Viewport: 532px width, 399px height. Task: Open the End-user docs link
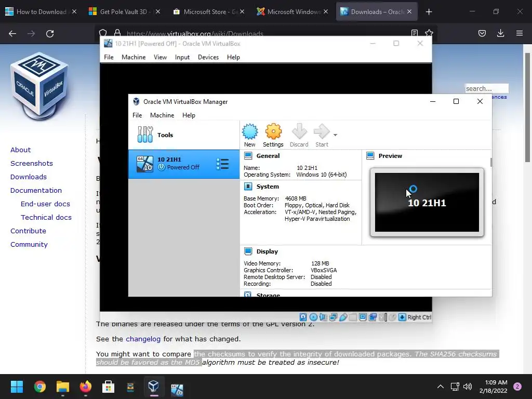45,204
